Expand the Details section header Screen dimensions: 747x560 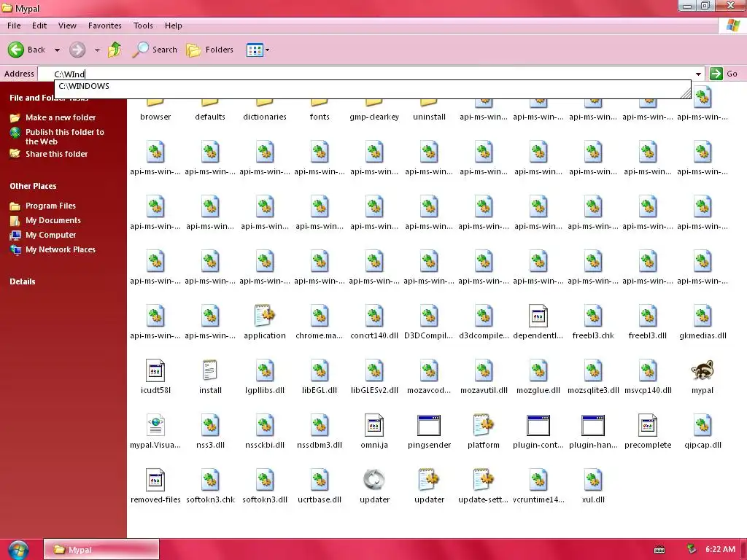point(23,281)
